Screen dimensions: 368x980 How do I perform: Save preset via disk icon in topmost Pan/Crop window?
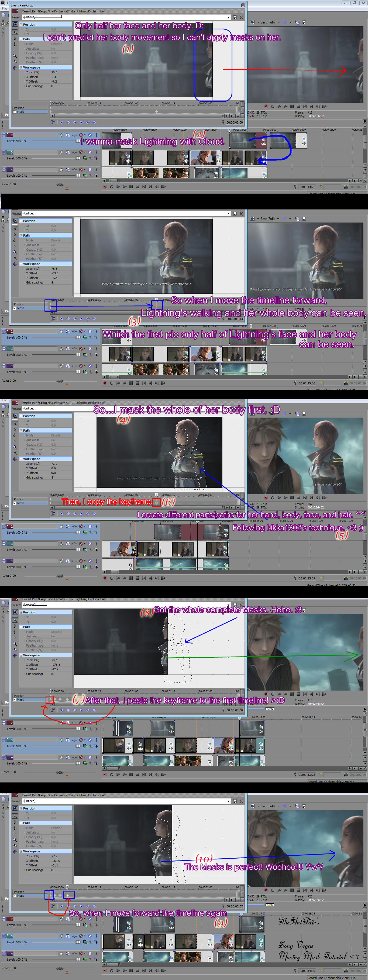tap(235, 18)
